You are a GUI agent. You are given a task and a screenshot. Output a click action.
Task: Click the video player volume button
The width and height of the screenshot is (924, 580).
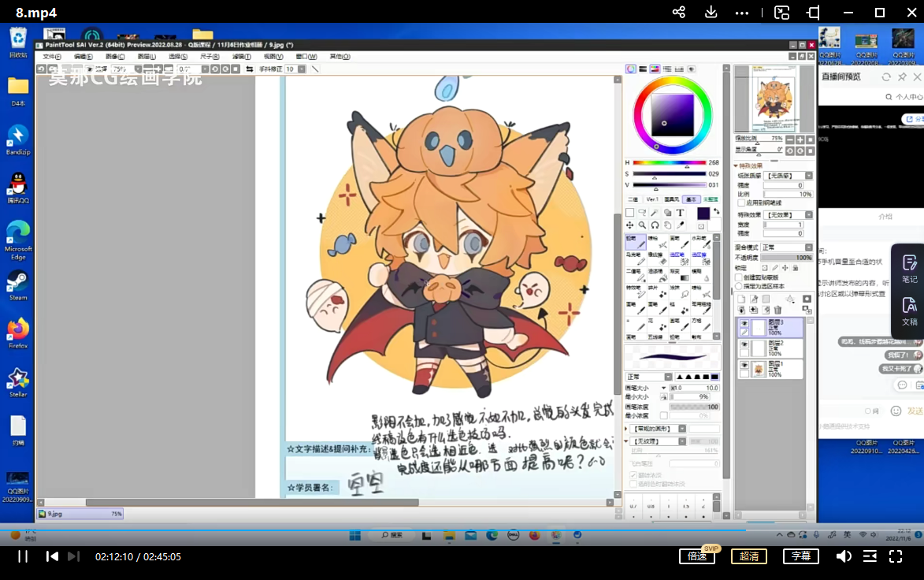tap(844, 556)
